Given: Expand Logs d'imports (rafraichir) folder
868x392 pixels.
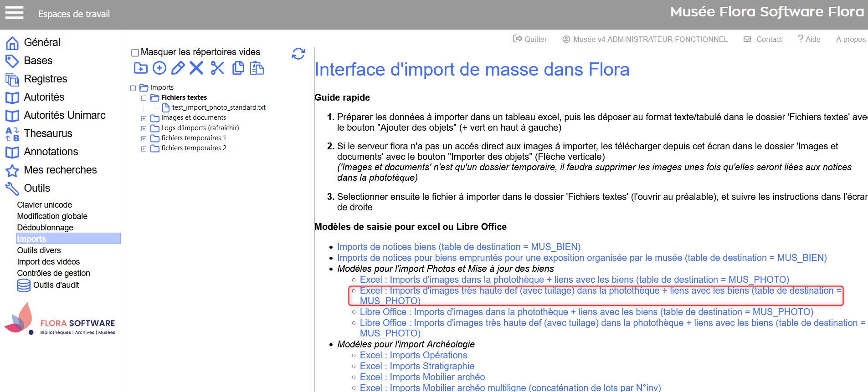Looking at the screenshot, I should click(144, 129).
